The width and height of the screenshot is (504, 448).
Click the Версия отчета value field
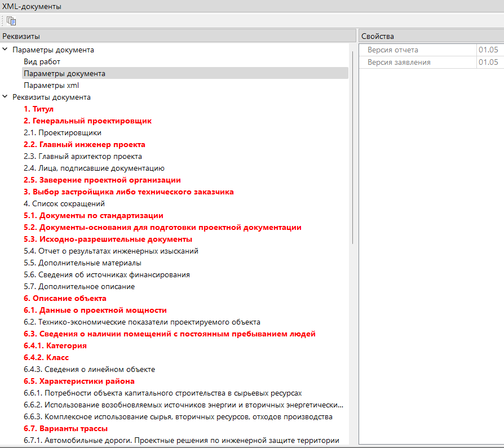pos(490,50)
